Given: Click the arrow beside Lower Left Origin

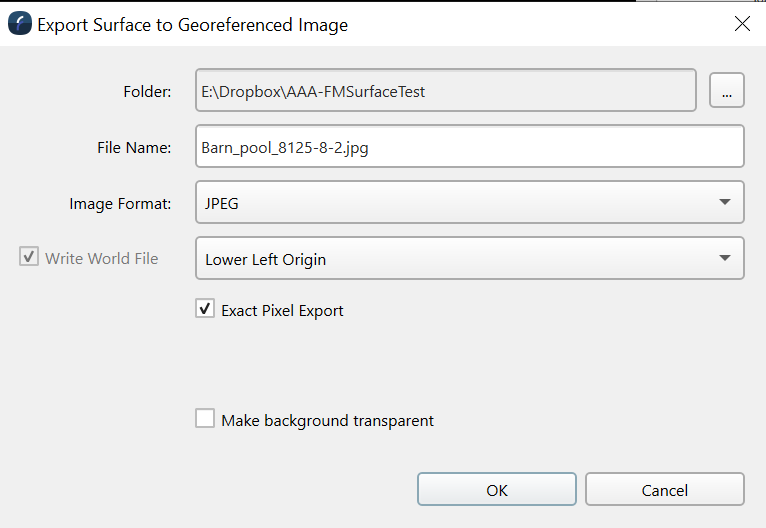Looking at the screenshot, I should 725,259.
